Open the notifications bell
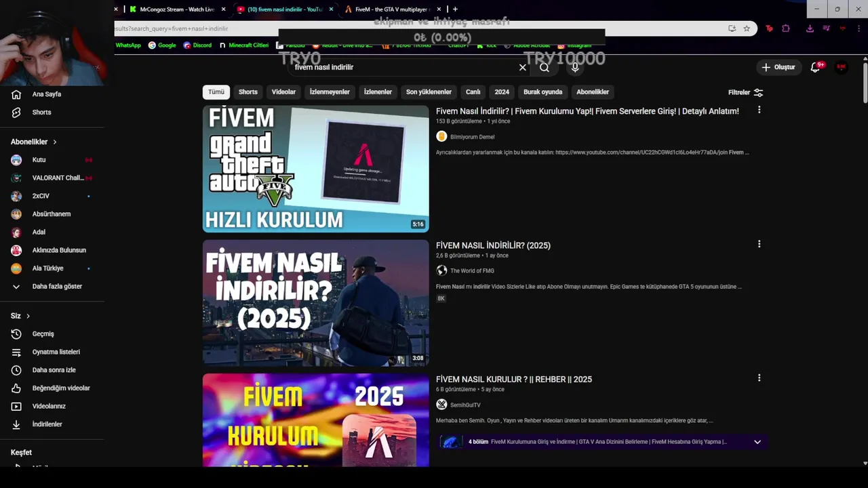 (816, 67)
